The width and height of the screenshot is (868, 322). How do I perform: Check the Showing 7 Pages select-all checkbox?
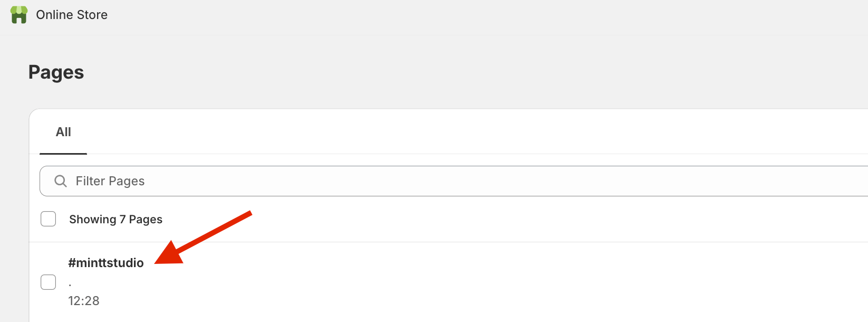tap(48, 219)
